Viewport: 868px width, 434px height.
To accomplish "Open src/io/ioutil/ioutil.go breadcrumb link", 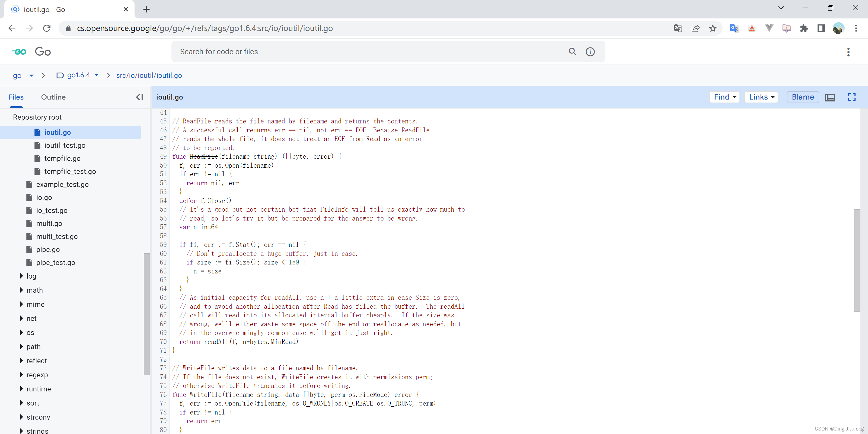I will click(x=149, y=75).
